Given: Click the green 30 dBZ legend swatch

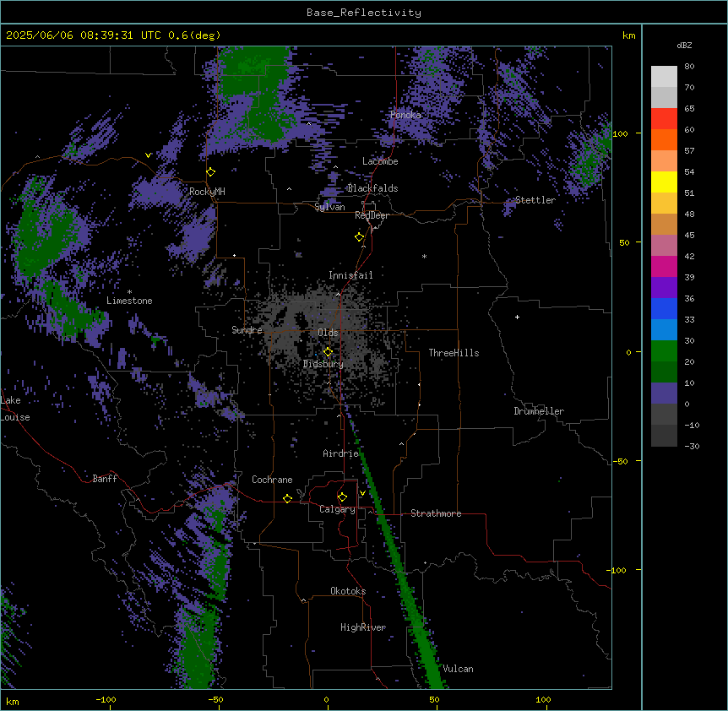Looking at the screenshot, I should point(664,351).
